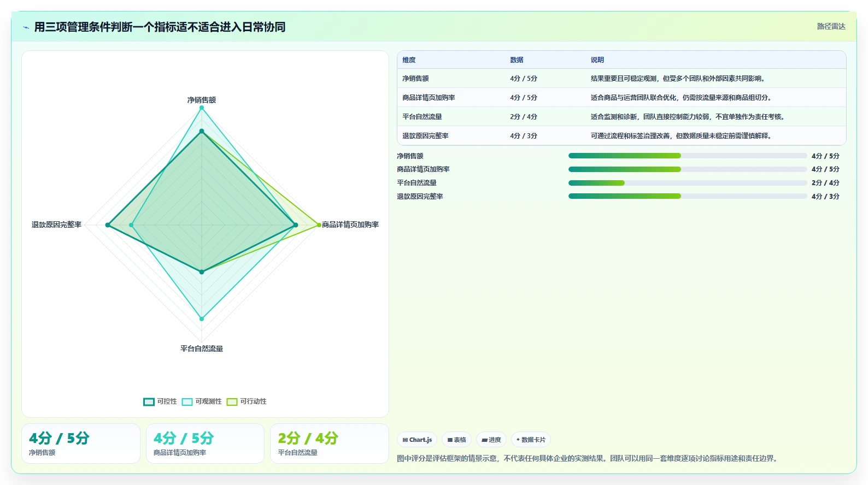868x485 pixels.
Task: Click the light-green point at 商品详情页加购率 tip
Action: pyautogui.click(x=319, y=225)
